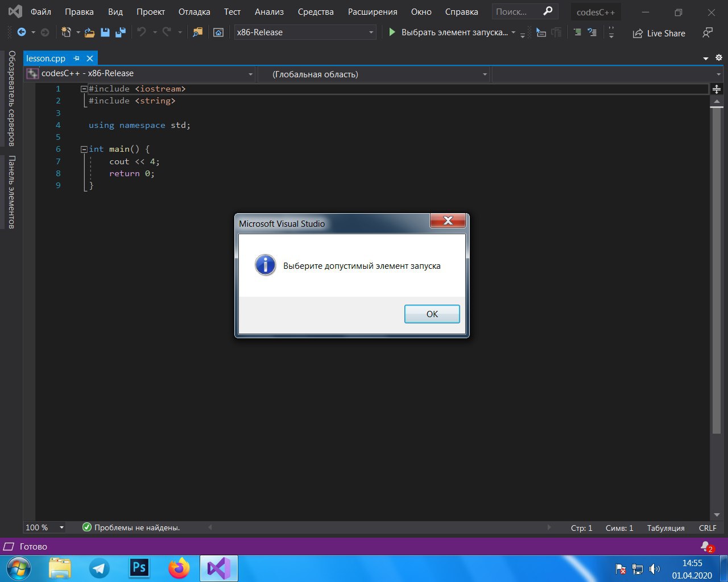Click the Navigate Backward arrow icon
Viewport: 728px width, 582px height.
tap(22, 32)
